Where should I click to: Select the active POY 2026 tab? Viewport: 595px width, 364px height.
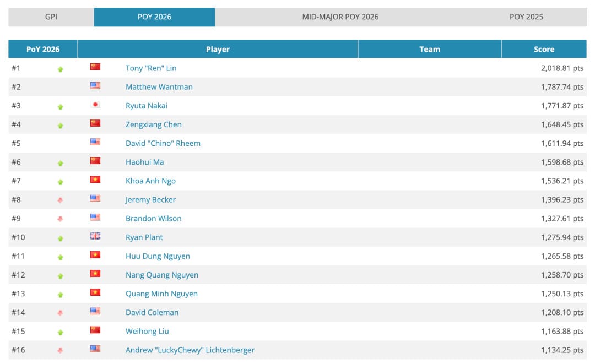pyautogui.click(x=154, y=17)
